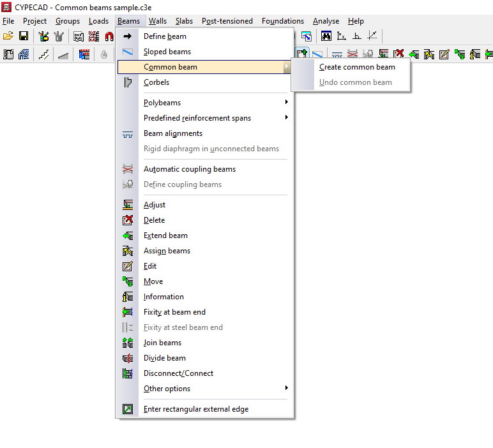Select Create common beam
Image resolution: width=493 pixels, height=448 pixels.
point(357,67)
